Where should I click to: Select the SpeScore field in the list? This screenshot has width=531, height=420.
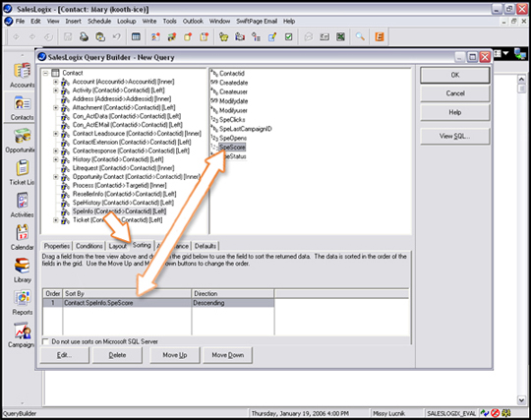[x=232, y=147]
